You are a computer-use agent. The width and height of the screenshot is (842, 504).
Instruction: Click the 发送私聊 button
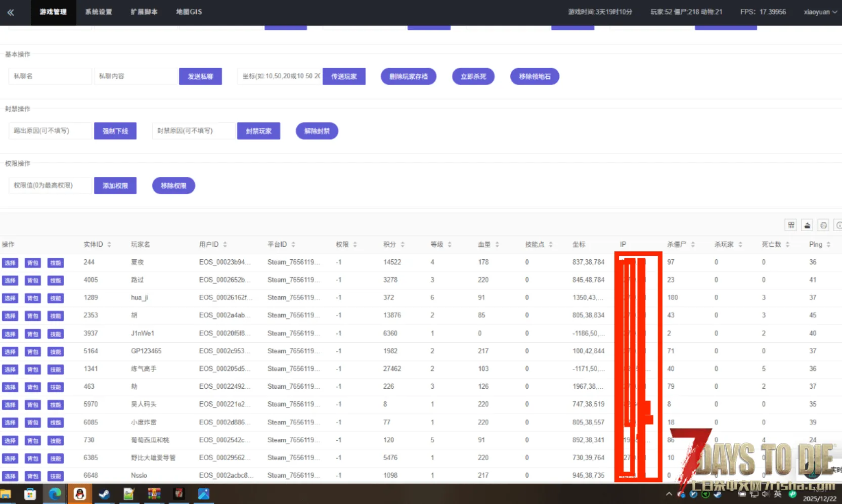click(x=200, y=76)
